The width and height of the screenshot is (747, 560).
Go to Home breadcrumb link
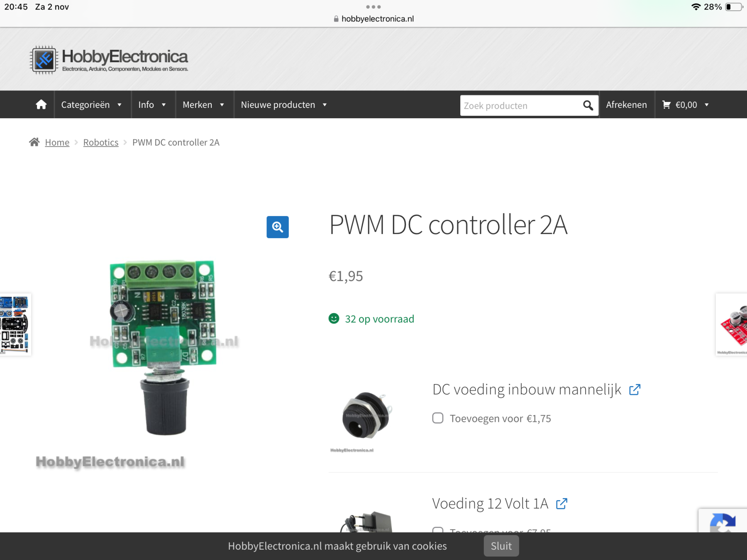point(57,142)
